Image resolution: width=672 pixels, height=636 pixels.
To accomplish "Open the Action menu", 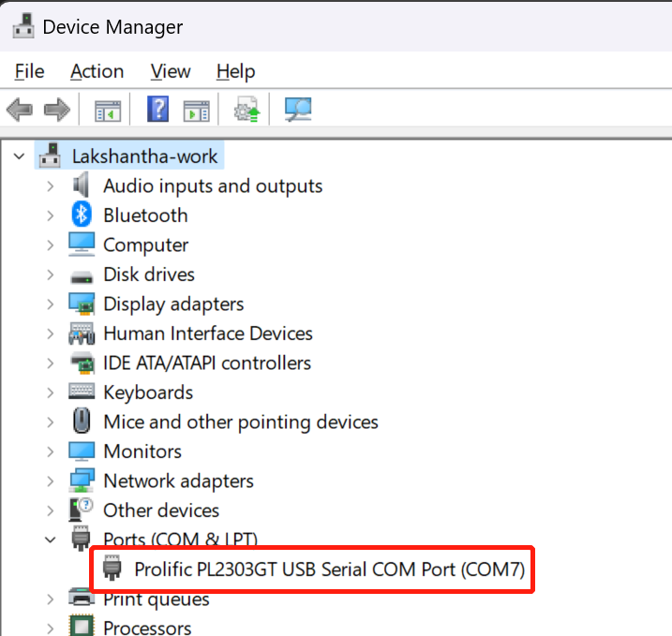I will (x=97, y=71).
